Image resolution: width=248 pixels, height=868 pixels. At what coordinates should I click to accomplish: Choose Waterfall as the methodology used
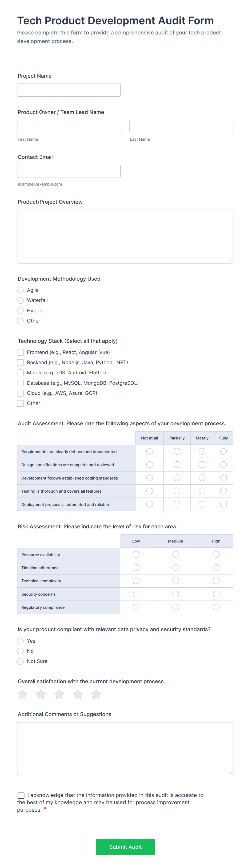click(20, 300)
